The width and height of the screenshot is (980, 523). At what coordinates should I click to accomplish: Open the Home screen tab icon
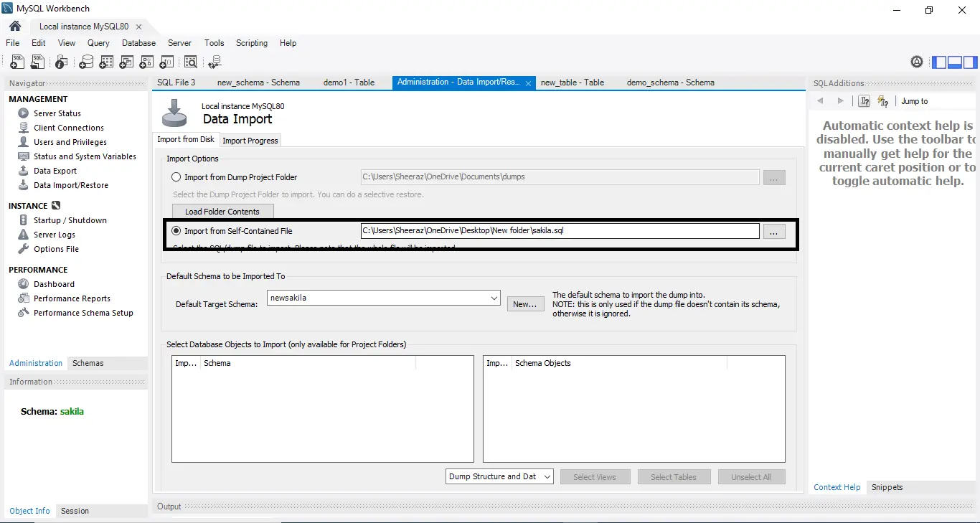click(x=14, y=26)
